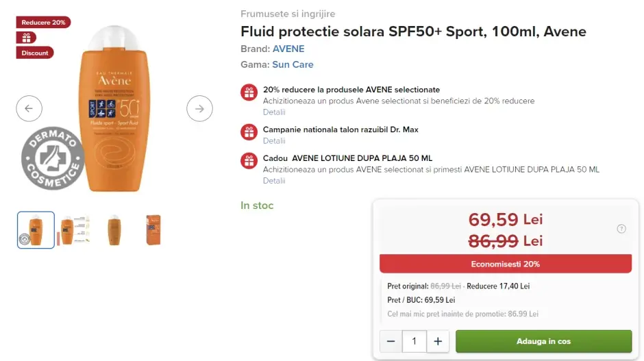Expand Detalii under Cadou AVENE LOTIUNE
The width and height of the screenshot is (644, 361).
(x=274, y=181)
